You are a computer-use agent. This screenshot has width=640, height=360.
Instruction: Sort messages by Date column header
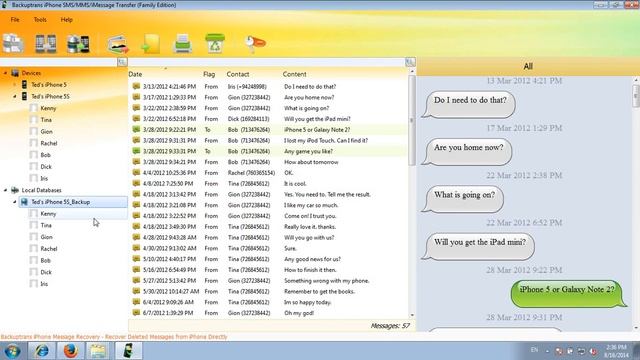pos(135,74)
